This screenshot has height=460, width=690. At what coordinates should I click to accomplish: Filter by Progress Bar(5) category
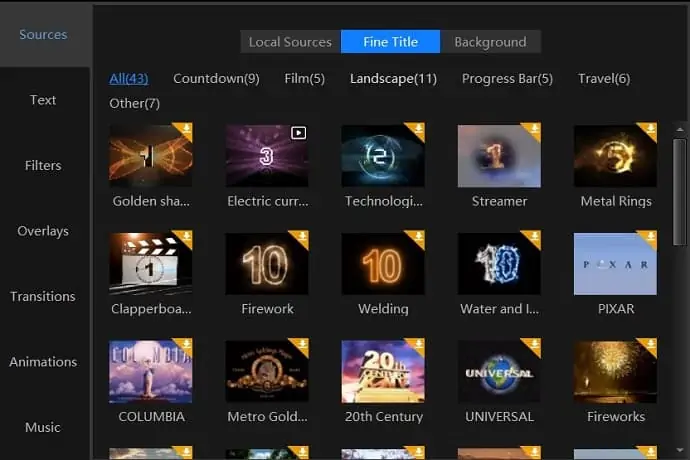[x=507, y=78]
